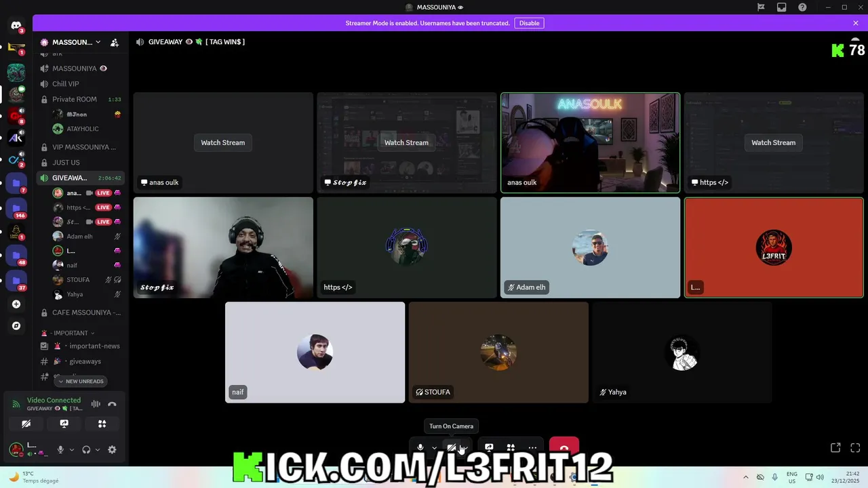The image size is (868, 488).
Task: Open output device arrow in user panel
Action: 98,449
